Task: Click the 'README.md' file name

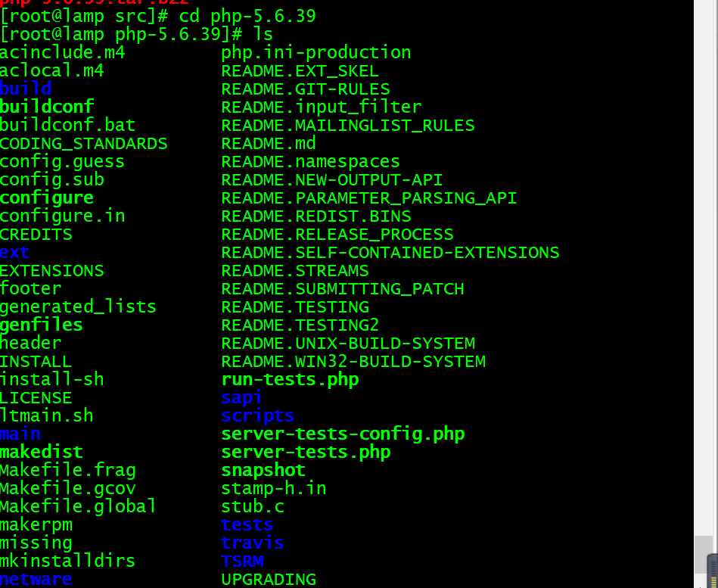Action: point(269,143)
